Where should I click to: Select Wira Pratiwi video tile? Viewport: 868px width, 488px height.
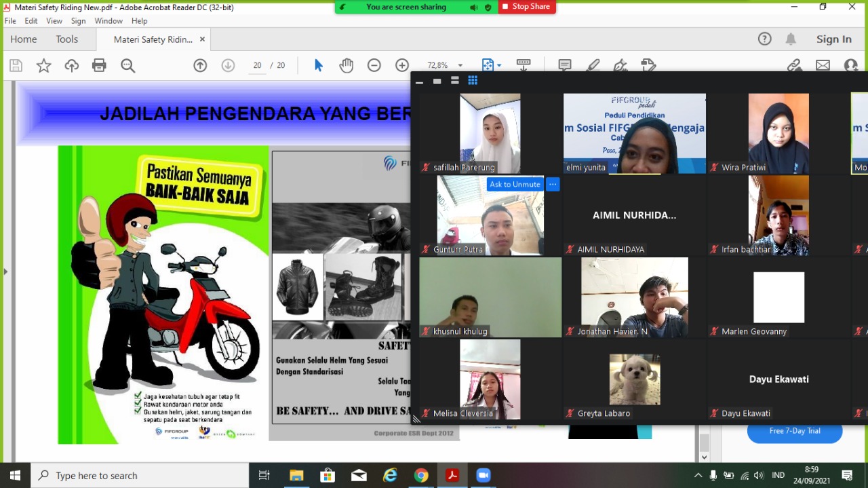coord(778,133)
